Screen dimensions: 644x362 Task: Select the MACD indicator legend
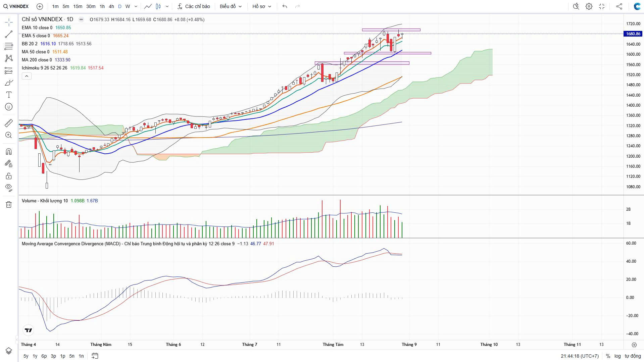pos(148,244)
